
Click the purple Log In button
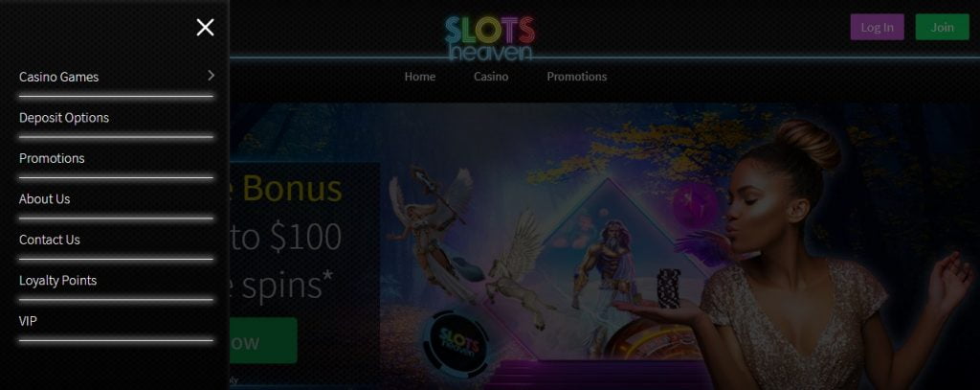coord(877,27)
